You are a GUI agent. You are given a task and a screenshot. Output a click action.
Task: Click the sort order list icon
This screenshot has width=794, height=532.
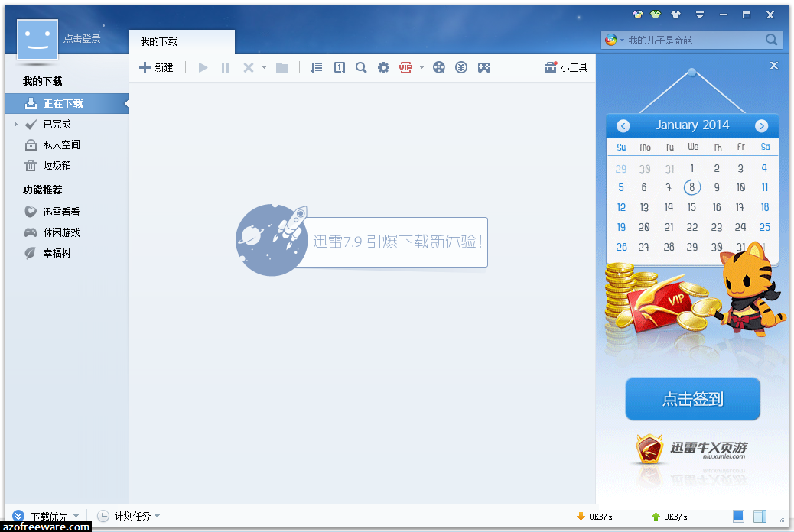click(316, 67)
